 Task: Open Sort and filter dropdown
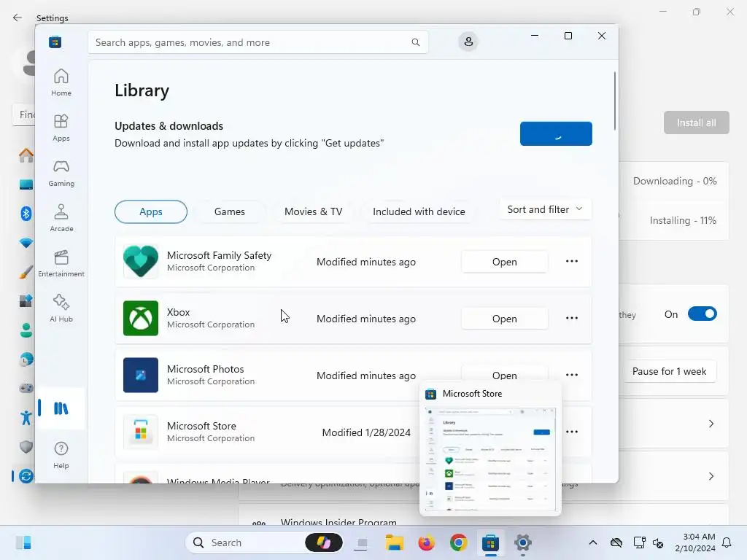click(x=546, y=209)
